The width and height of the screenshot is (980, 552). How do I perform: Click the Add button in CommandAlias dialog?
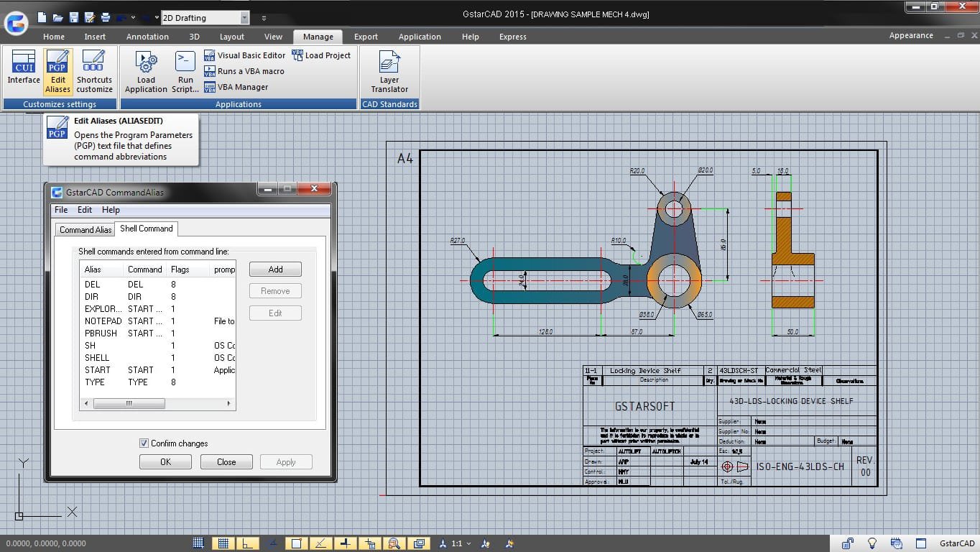[x=275, y=270]
